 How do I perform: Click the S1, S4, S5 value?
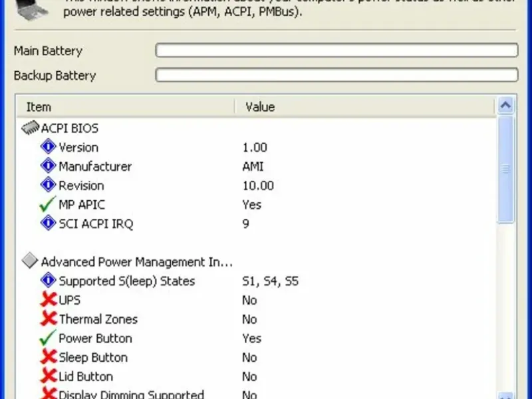tap(271, 281)
